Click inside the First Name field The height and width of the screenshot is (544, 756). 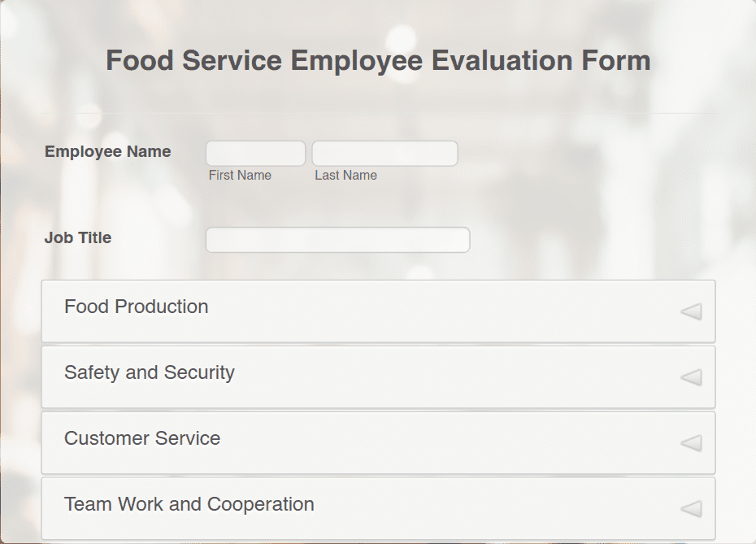pos(255,153)
